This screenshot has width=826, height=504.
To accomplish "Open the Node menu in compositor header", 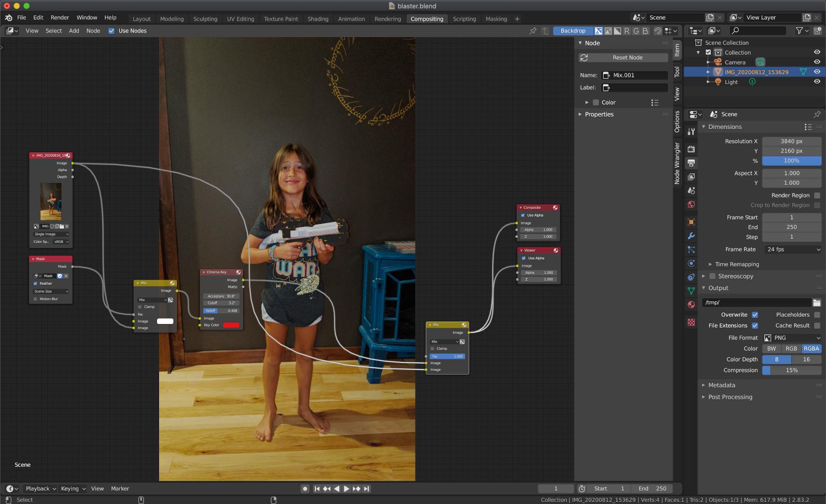I will pyautogui.click(x=93, y=31).
